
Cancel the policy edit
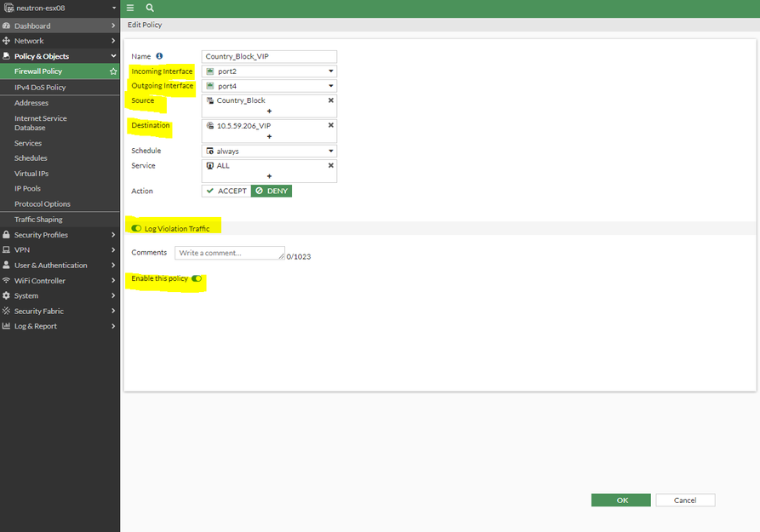point(685,500)
